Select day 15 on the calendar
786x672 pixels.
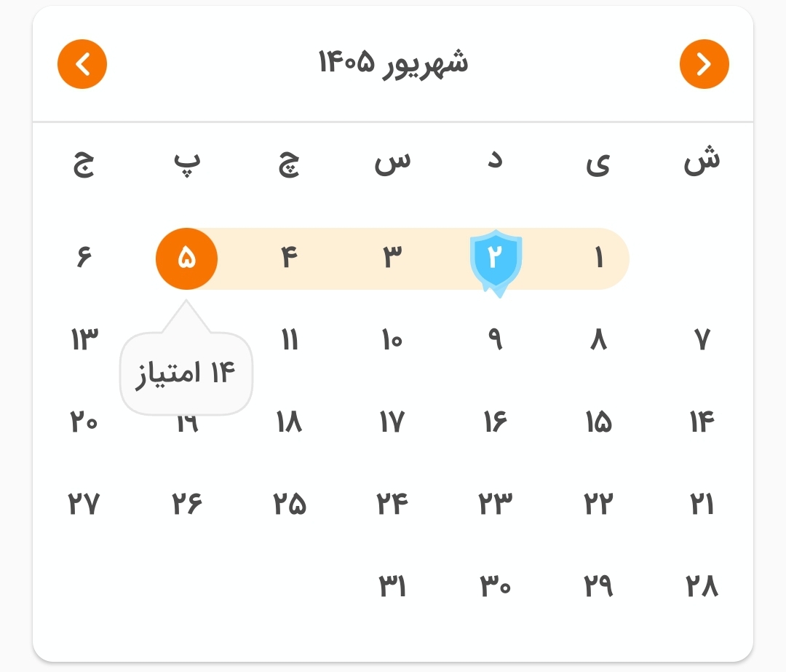coord(599,422)
